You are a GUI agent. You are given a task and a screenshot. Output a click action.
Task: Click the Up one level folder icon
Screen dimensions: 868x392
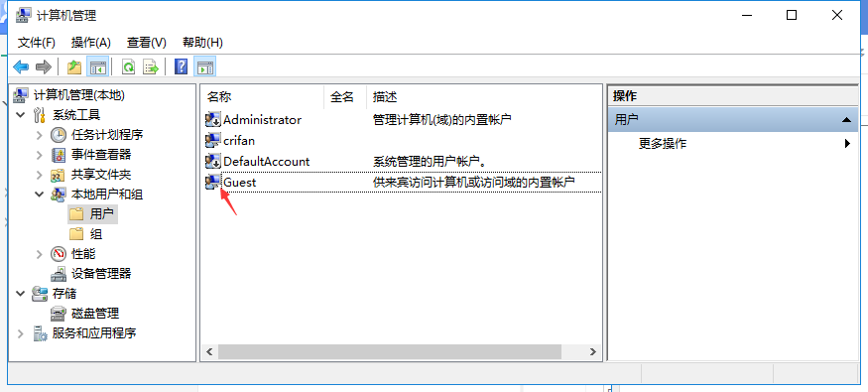tap(74, 67)
